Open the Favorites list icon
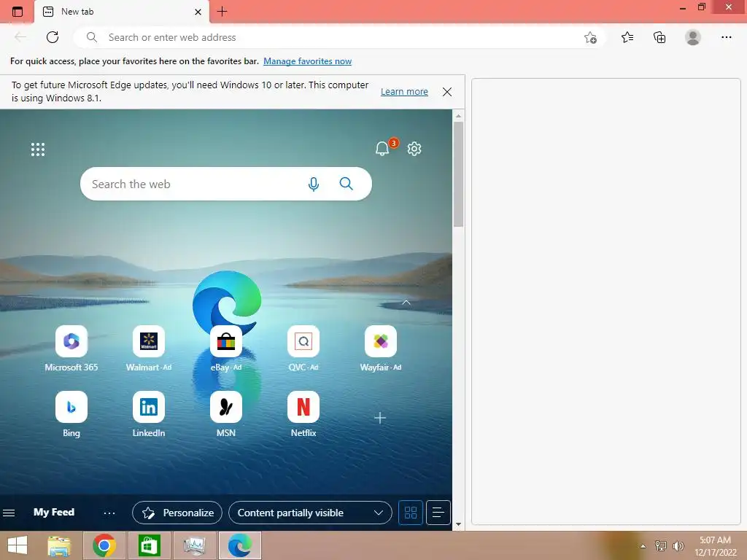The image size is (747, 560). coord(627,37)
